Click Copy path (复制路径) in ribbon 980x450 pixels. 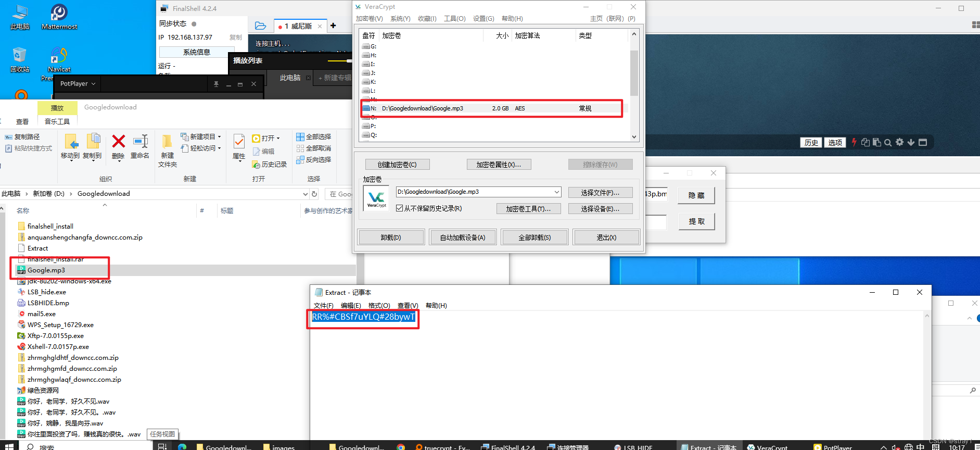click(x=22, y=136)
